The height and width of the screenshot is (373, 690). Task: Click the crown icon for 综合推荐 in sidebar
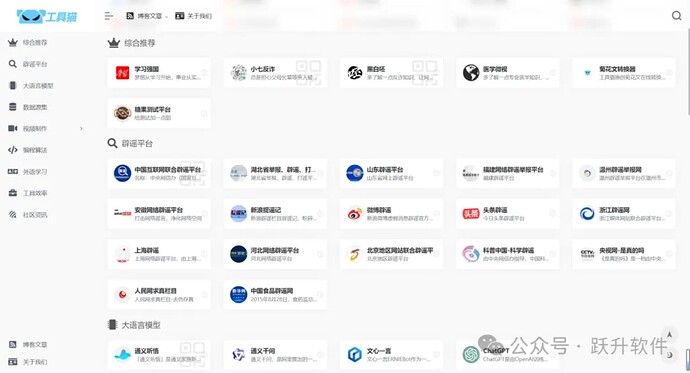(x=13, y=43)
